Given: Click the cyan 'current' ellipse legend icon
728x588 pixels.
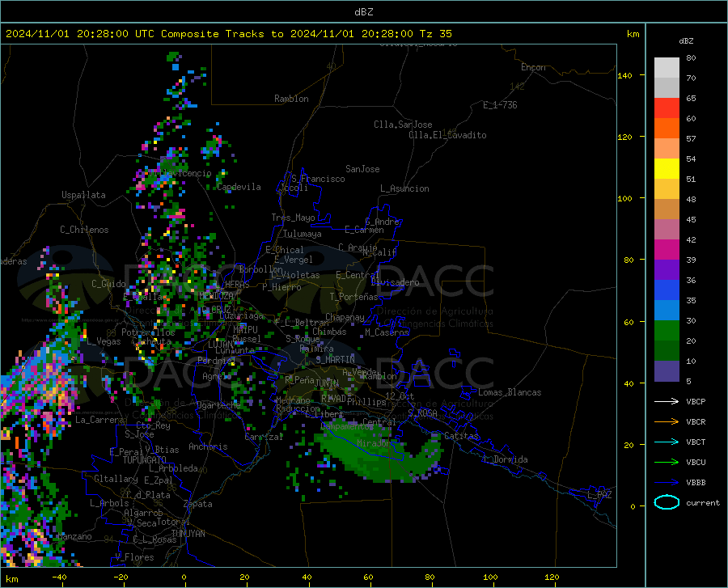Looking at the screenshot, I should pyautogui.click(x=667, y=502).
